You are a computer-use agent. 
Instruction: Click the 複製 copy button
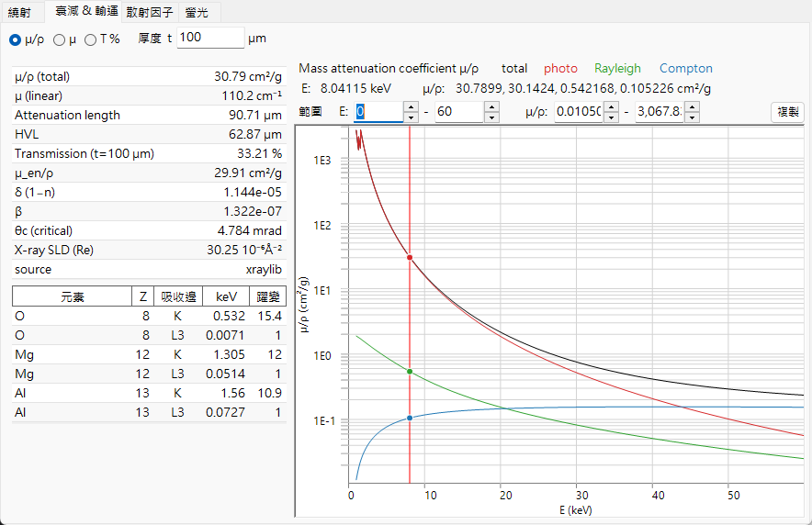[788, 112]
